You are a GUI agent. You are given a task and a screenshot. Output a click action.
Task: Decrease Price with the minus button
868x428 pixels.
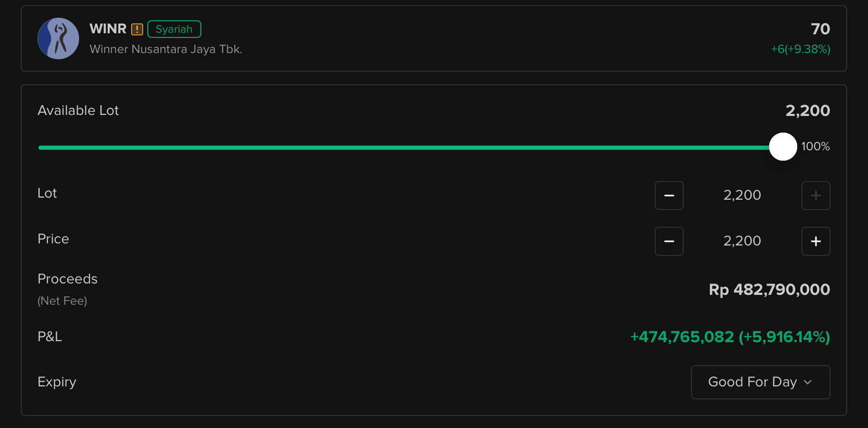pyautogui.click(x=669, y=241)
